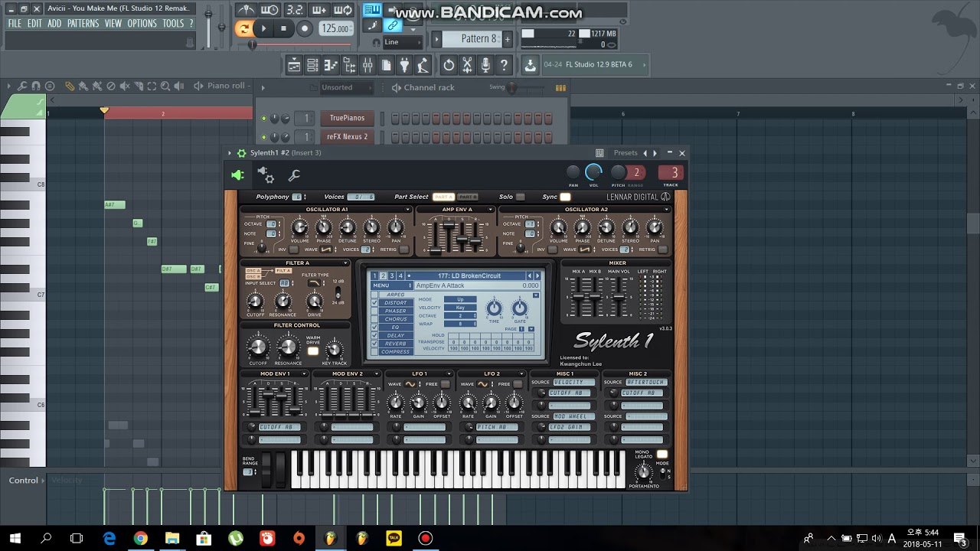Screen dimensions: 980x551
Task: Uncheck the REVERB effect checkbox
Action: tap(374, 344)
